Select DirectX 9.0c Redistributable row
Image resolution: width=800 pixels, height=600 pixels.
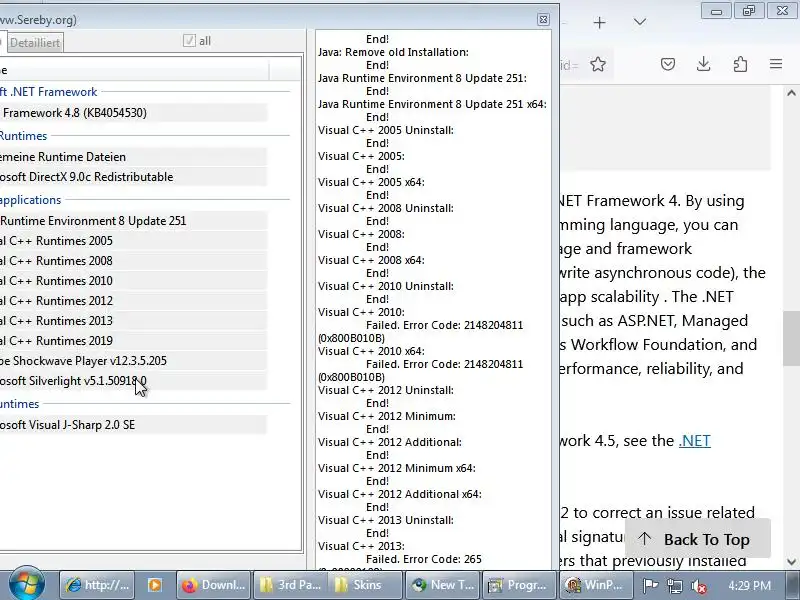click(133, 177)
